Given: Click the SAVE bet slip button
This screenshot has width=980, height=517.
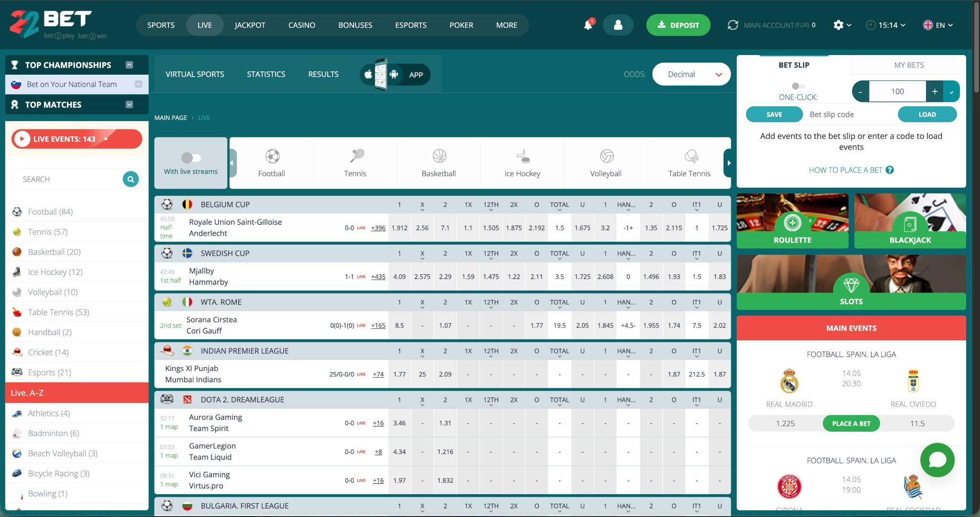Looking at the screenshot, I should [774, 114].
